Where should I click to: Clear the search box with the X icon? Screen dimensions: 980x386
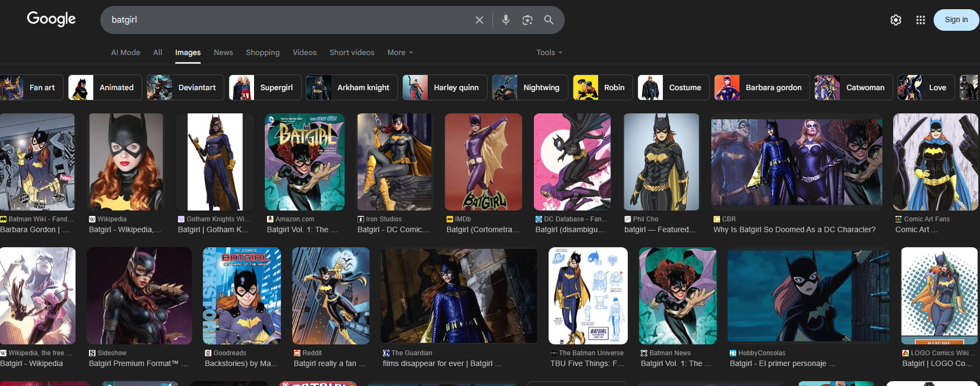479,20
